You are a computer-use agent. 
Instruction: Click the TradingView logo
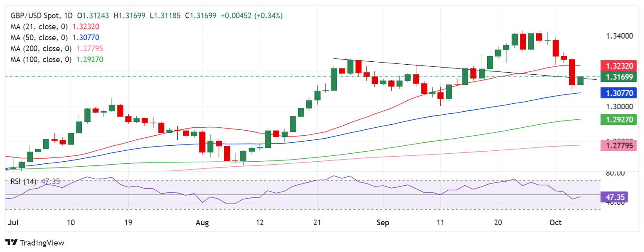[34, 243]
